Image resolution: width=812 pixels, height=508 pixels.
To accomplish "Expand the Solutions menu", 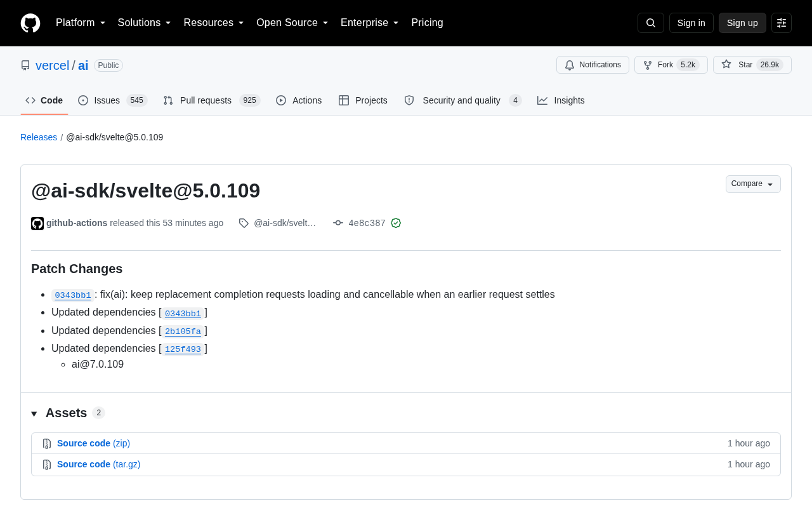I will (x=145, y=23).
